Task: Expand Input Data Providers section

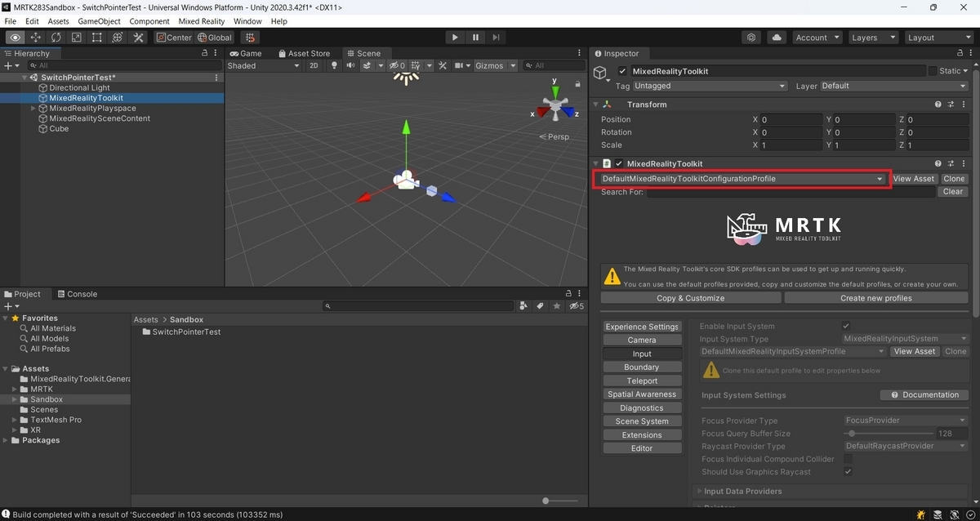Action: pos(698,492)
